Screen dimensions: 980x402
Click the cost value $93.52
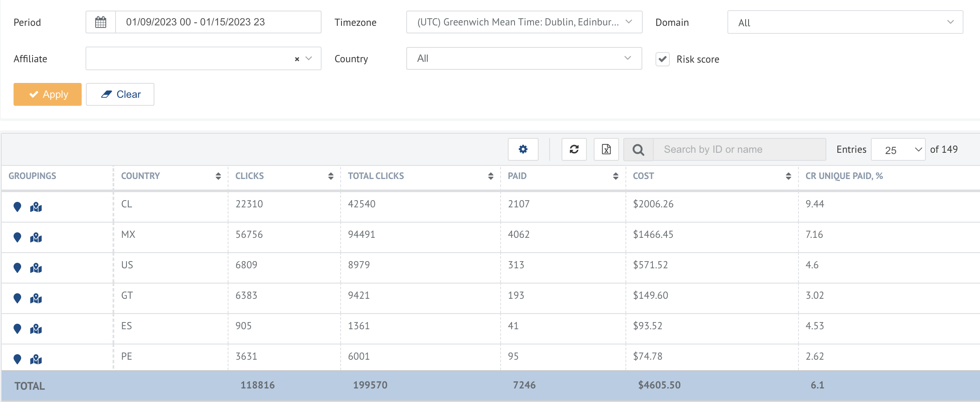pos(648,326)
